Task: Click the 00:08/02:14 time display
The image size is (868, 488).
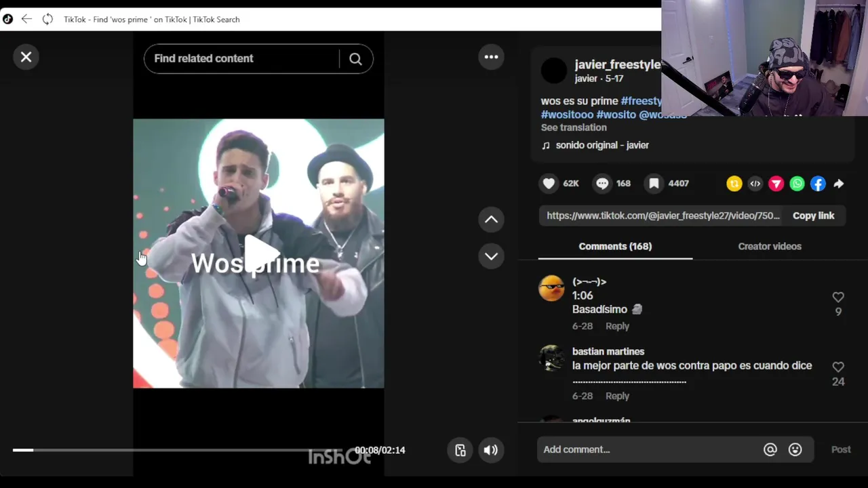Action: pos(380,450)
